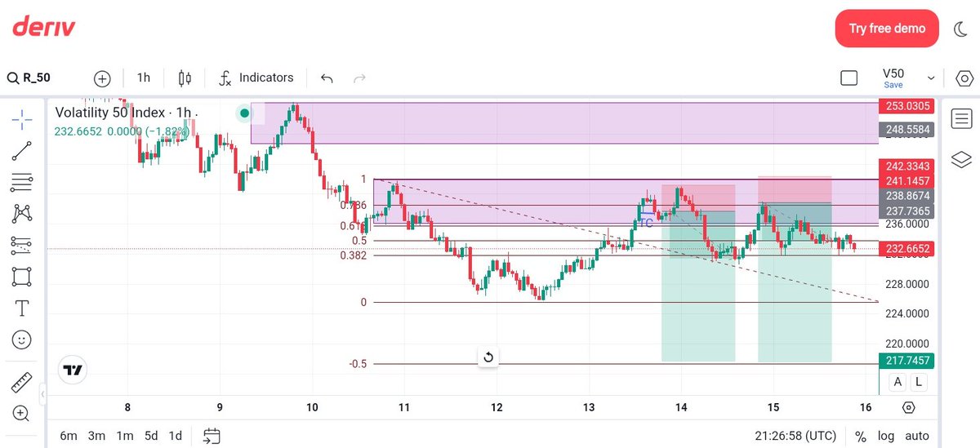Select the 1m time range
980x448 pixels.
click(x=124, y=436)
